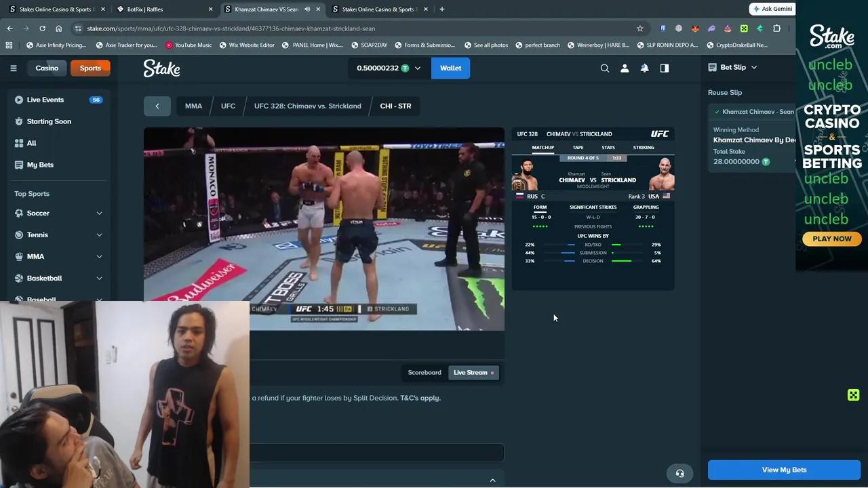Viewport: 868px width, 488px height.
Task: Open the Ask Gemini button
Action: click(772, 9)
